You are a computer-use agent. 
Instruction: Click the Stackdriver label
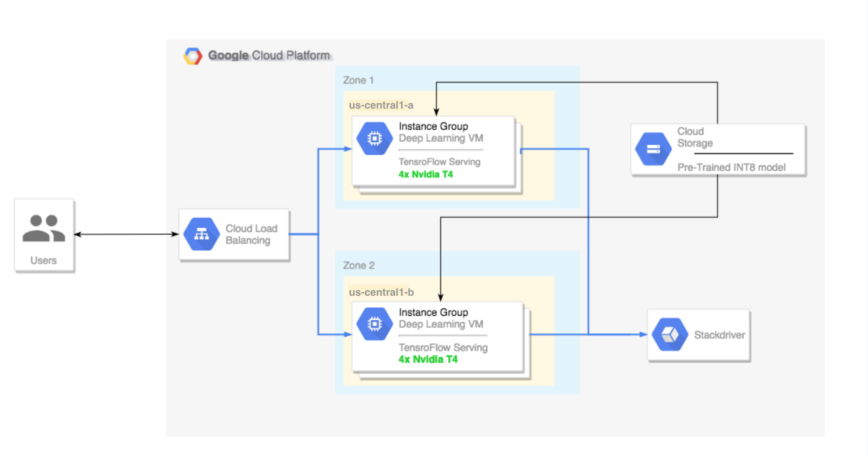coord(719,335)
